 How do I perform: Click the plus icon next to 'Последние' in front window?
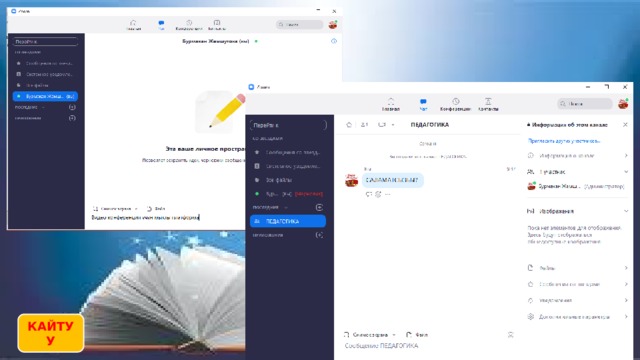[x=319, y=207]
